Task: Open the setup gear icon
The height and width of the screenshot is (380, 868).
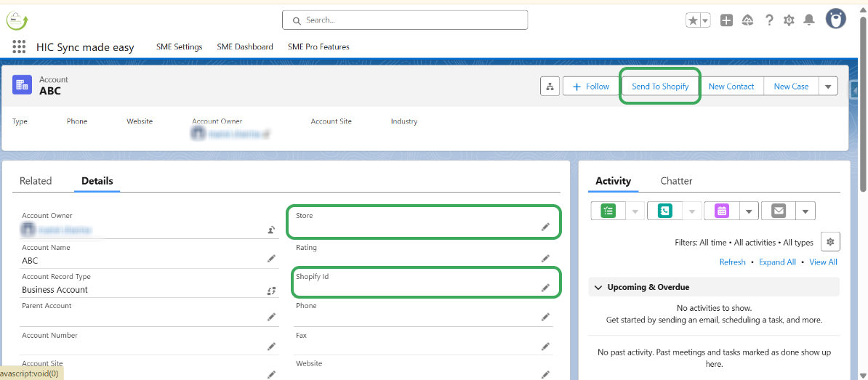Action: point(789,20)
